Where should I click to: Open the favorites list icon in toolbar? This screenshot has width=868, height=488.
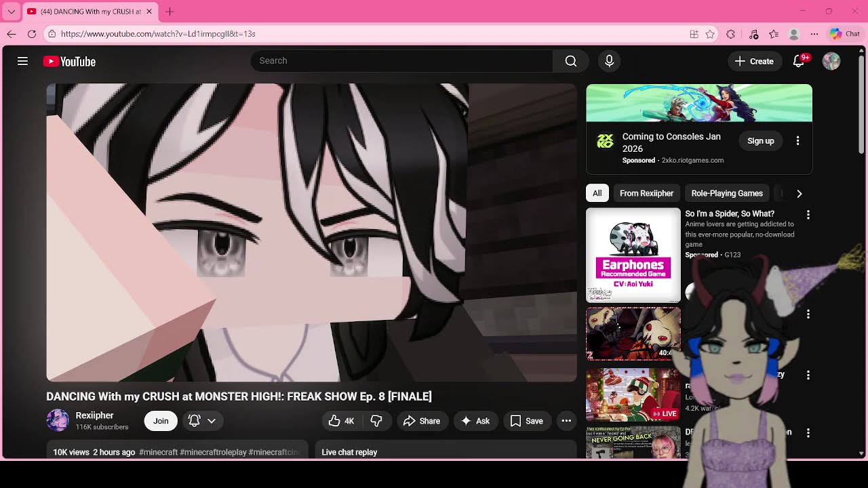click(x=774, y=34)
